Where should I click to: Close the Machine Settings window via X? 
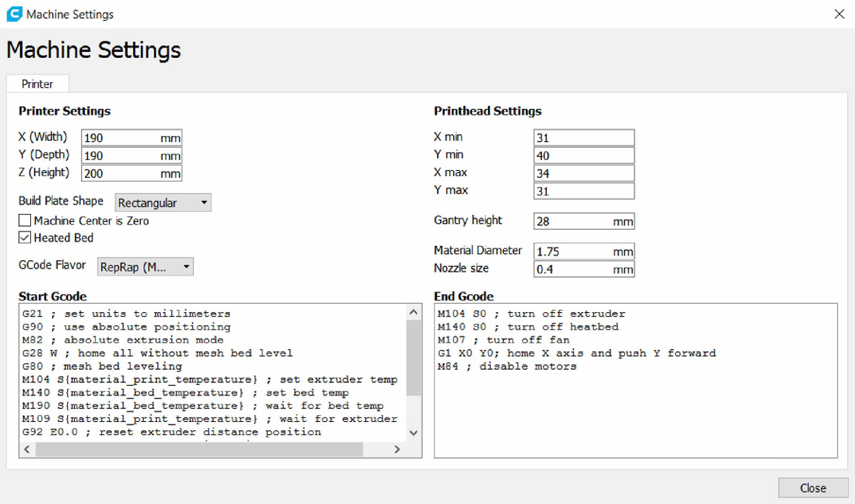[x=839, y=14]
